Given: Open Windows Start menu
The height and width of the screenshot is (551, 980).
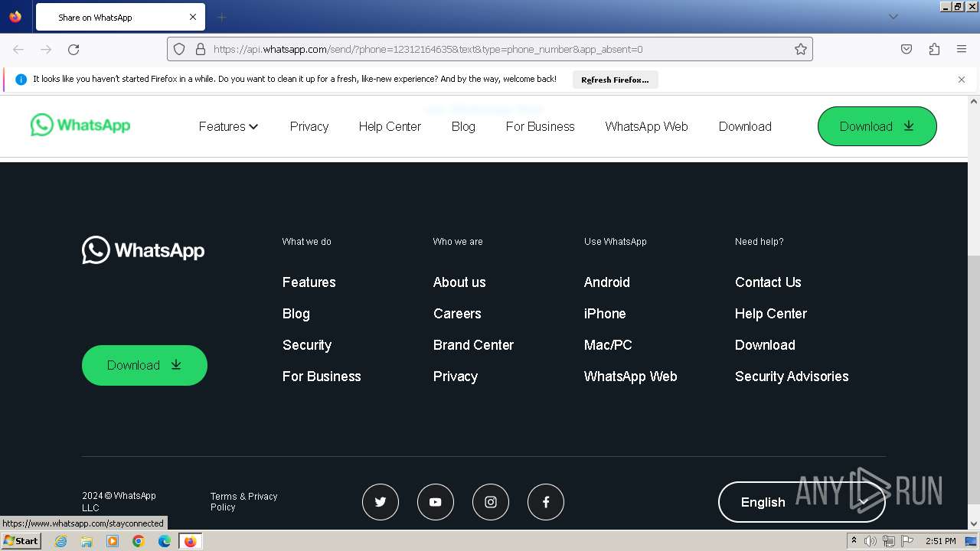Looking at the screenshot, I should pos(21,541).
